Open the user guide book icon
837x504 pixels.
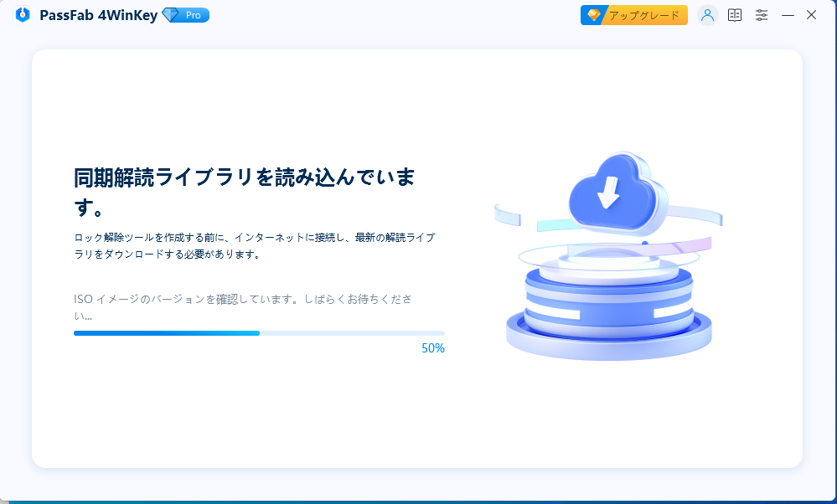735,15
